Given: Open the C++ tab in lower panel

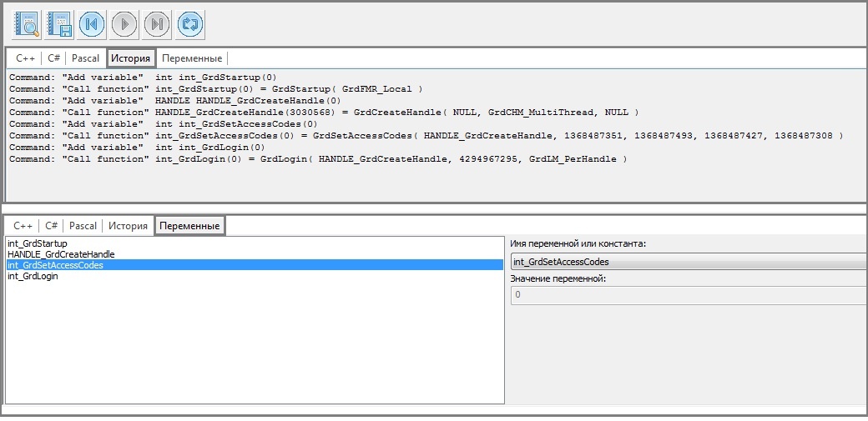Looking at the screenshot, I should pyautogui.click(x=23, y=226).
